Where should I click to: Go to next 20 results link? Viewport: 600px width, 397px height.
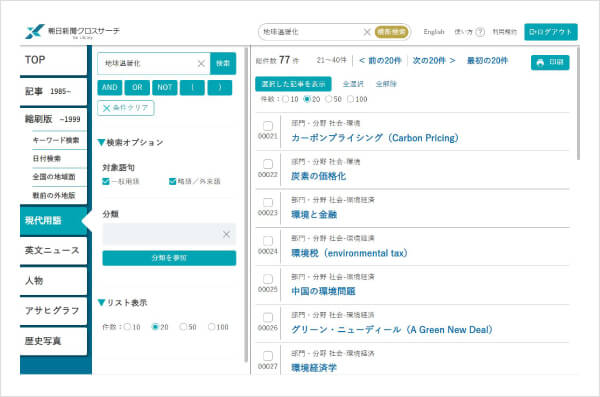[434, 60]
